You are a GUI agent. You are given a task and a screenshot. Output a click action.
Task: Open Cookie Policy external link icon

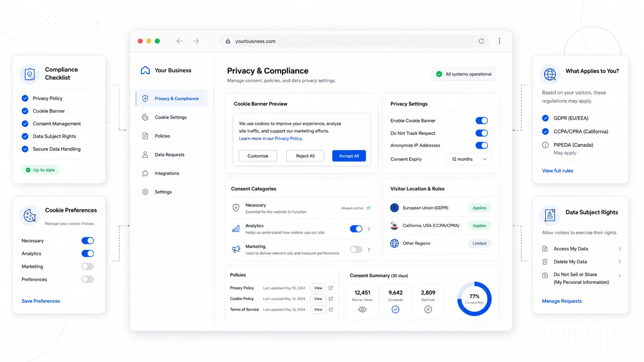pos(331,299)
